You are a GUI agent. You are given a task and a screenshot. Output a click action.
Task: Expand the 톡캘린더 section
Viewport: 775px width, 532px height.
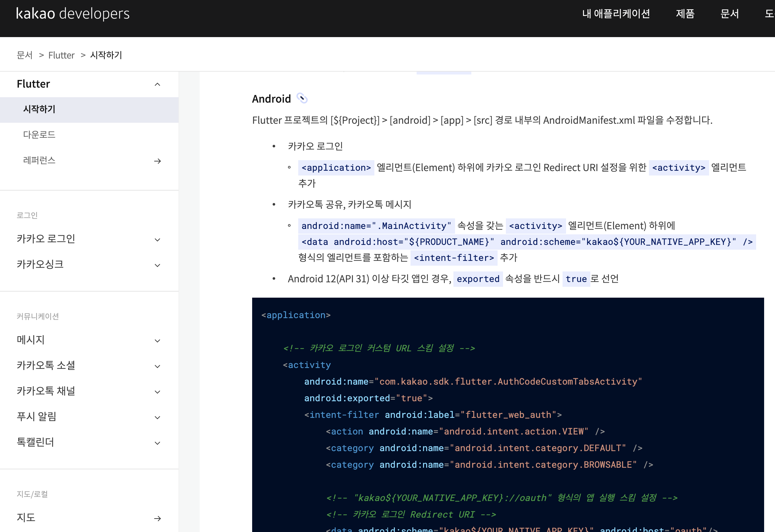pyautogui.click(x=157, y=443)
